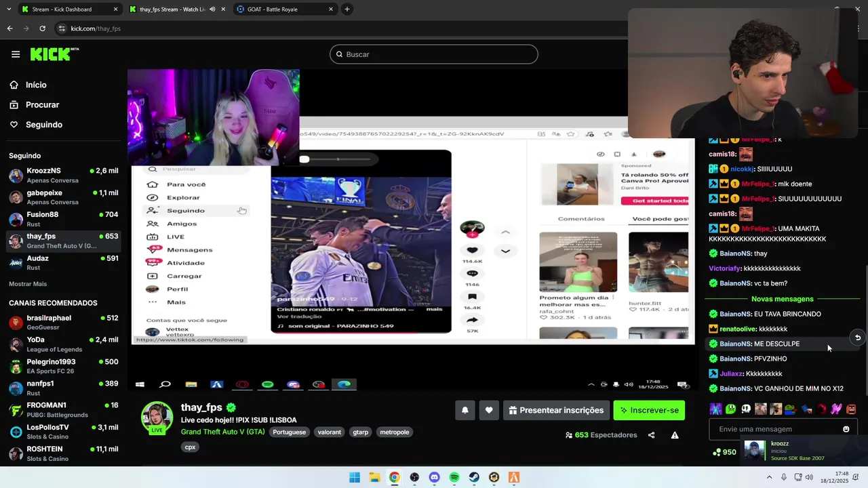Viewport: 868px width, 488px height.
Task: Reload the page
Action: click(x=42, y=28)
